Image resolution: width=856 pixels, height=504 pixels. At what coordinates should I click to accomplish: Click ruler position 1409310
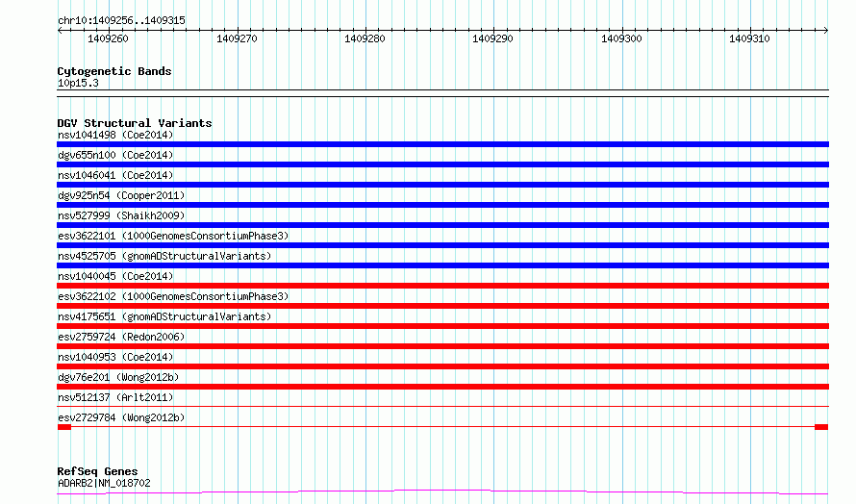[749, 38]
